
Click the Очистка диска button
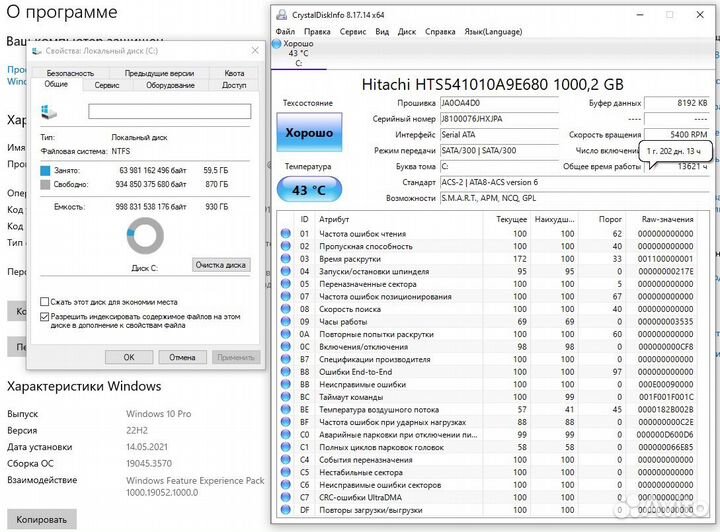(221, 265)
